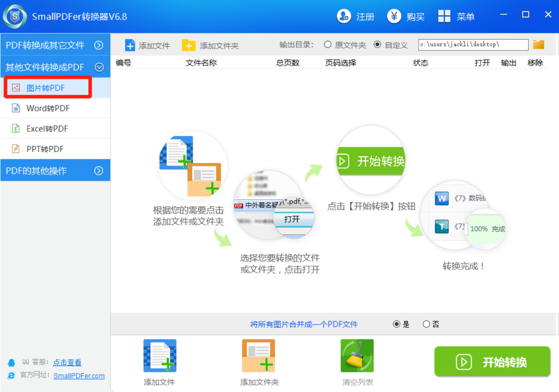Open the 菜单 menu label

(466, 17)
